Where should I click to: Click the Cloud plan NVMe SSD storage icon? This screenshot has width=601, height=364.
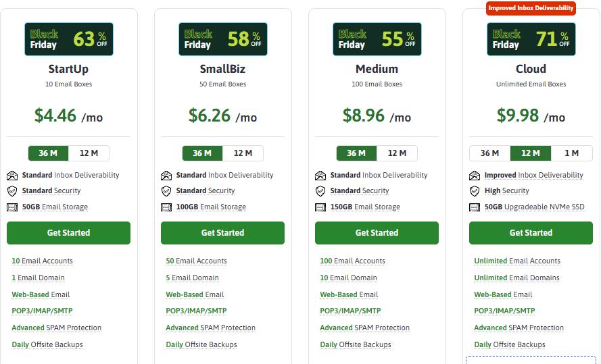click(x=475, y=207)
